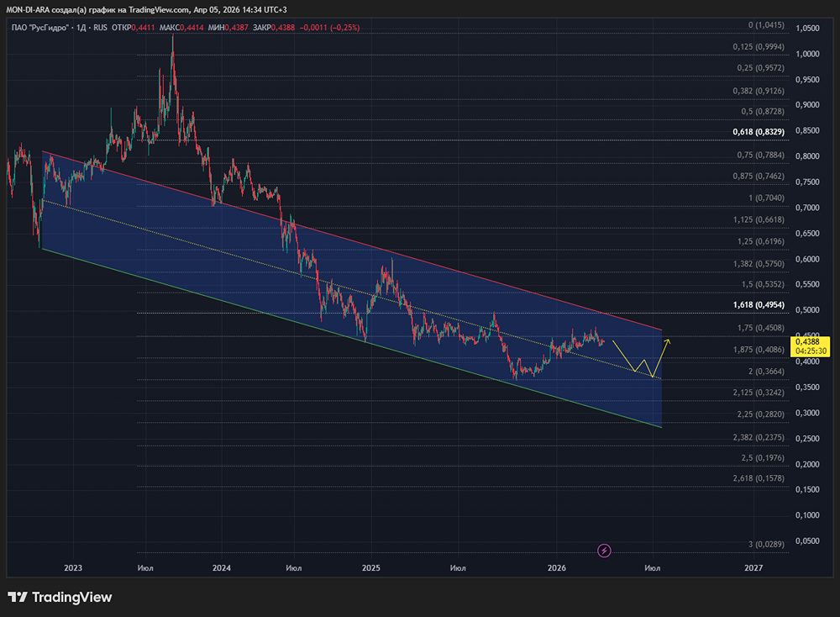
Task: Click the MON-DI-ARA chart attribution header text
Action: point(146,9)
